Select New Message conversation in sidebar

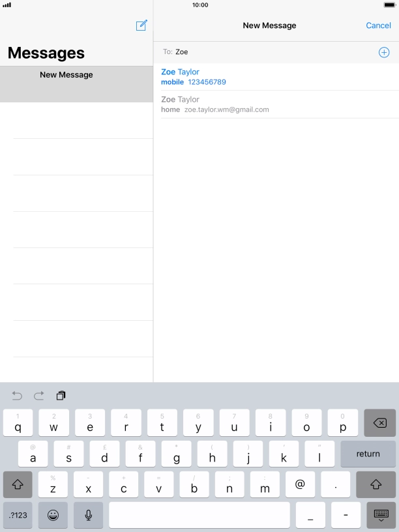tap(76, 83)
